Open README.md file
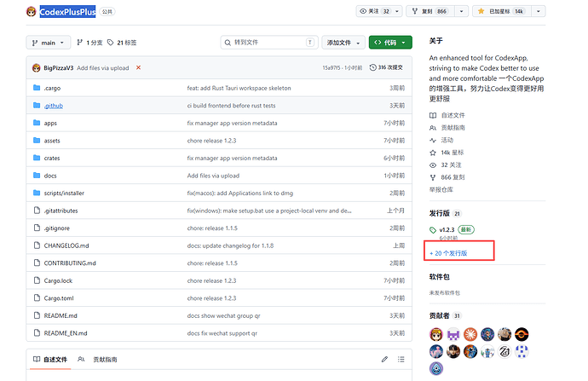Screen dimensions: 588x381 click(x=61, y=315)
